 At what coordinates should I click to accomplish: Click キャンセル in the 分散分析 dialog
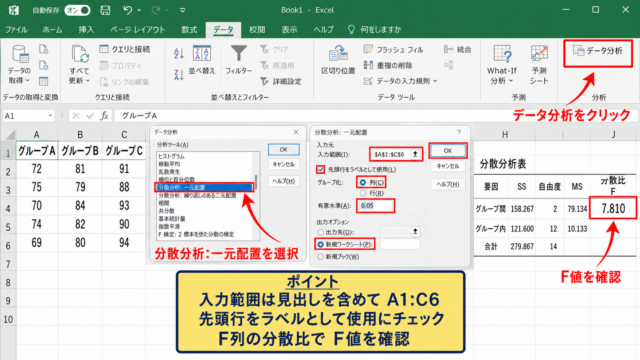(x=448, y=166)
